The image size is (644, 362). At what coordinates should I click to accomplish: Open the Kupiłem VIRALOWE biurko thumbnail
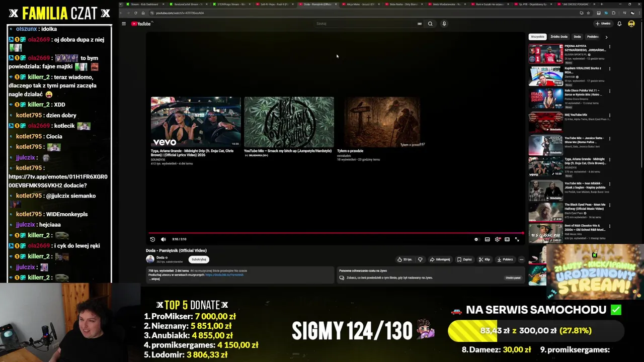coord(545,76)
